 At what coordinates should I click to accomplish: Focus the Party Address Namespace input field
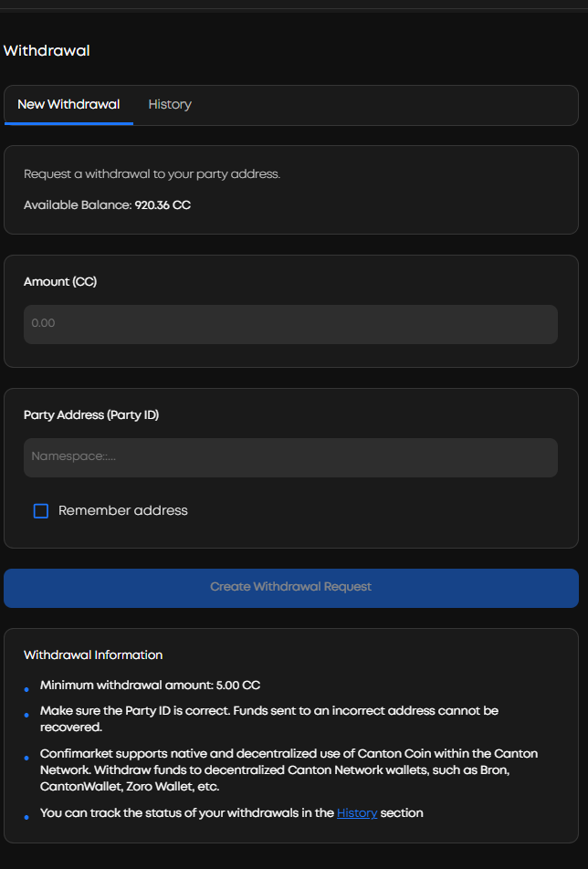[x=290, y=457]
